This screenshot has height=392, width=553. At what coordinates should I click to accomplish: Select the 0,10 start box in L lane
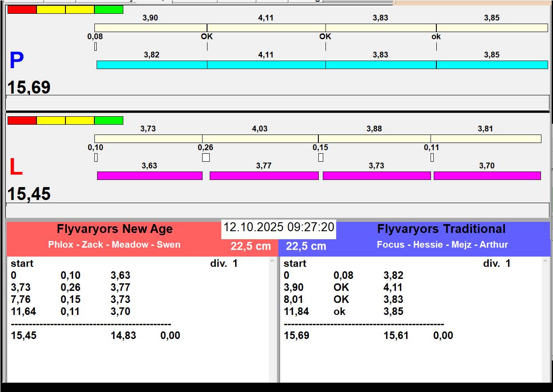[96, 157]
